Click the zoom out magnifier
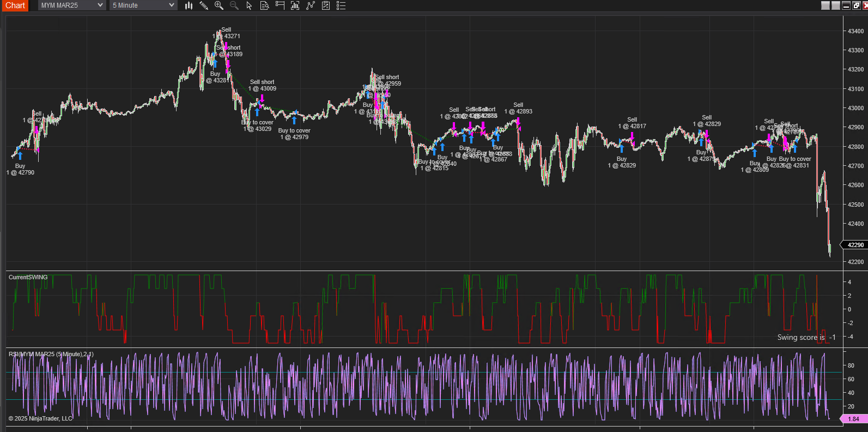The image size is (868, 432). tap(234, 5)
